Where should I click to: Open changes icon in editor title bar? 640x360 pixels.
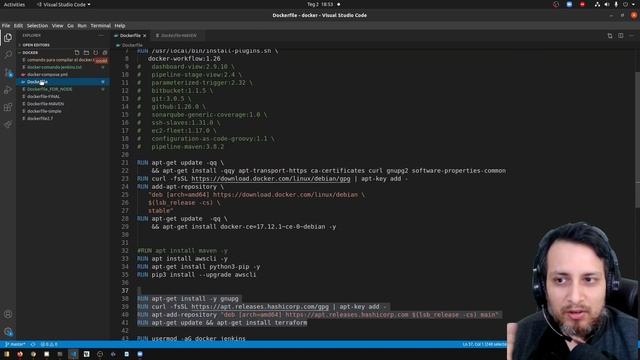pos(610,36)
